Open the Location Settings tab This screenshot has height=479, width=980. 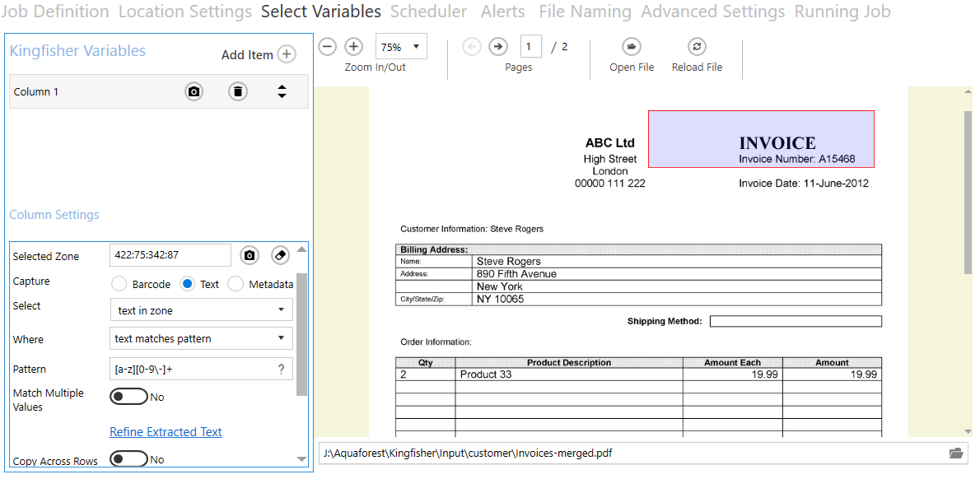185,12
